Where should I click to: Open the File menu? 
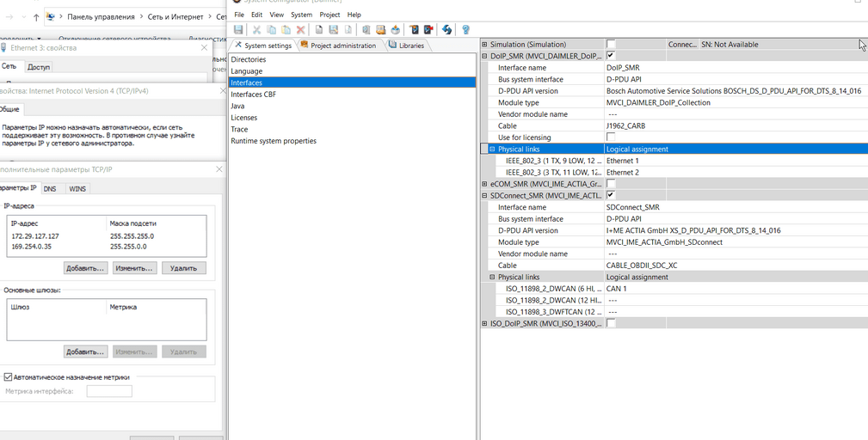pos(239,15)
